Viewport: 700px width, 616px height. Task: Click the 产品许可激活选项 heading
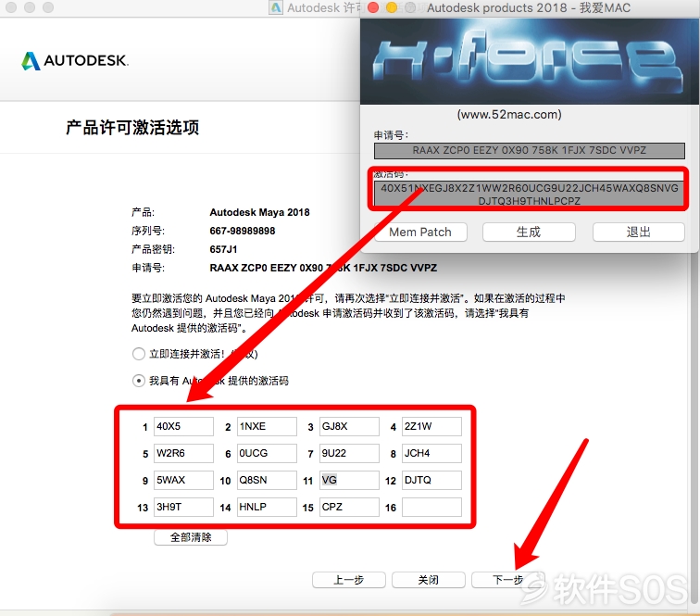pyautogui.click(x=132, y=128)
